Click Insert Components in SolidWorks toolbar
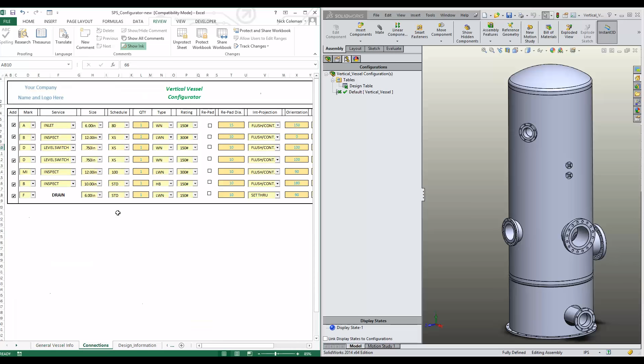The height and width of the screenshot is (364, 644). (x=360, y=30)
